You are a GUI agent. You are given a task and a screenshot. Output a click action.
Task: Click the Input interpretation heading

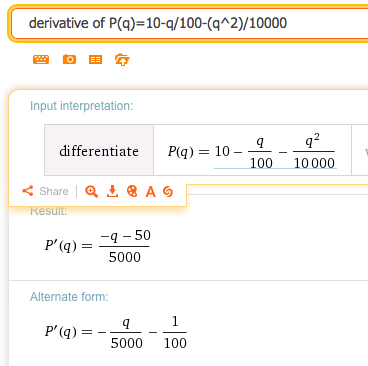pos(81,106)
